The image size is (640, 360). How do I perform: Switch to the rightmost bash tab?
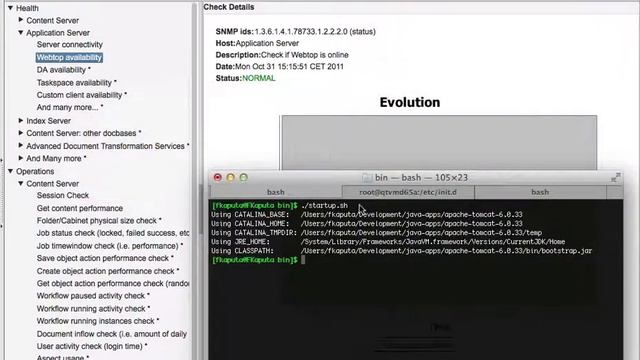(x=540, y=192)
